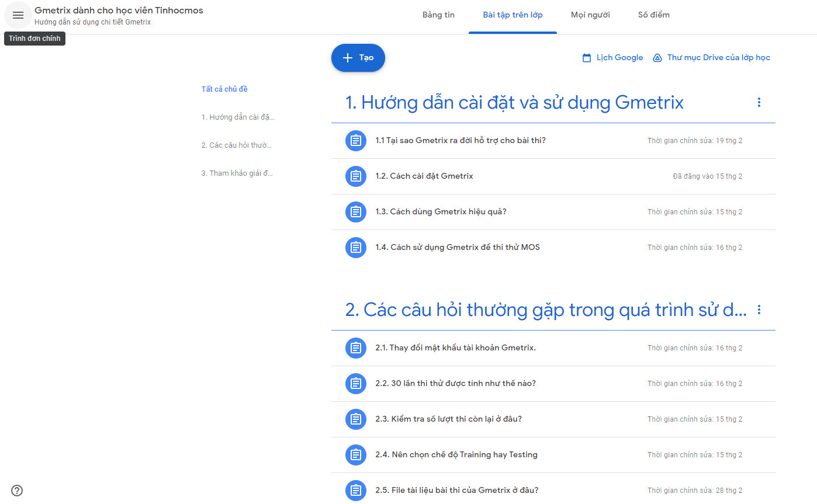Open 2.2. 30 lần thi thử được tính như thế nào?
This screenshot has width=817, height=504.
point(455,384)
